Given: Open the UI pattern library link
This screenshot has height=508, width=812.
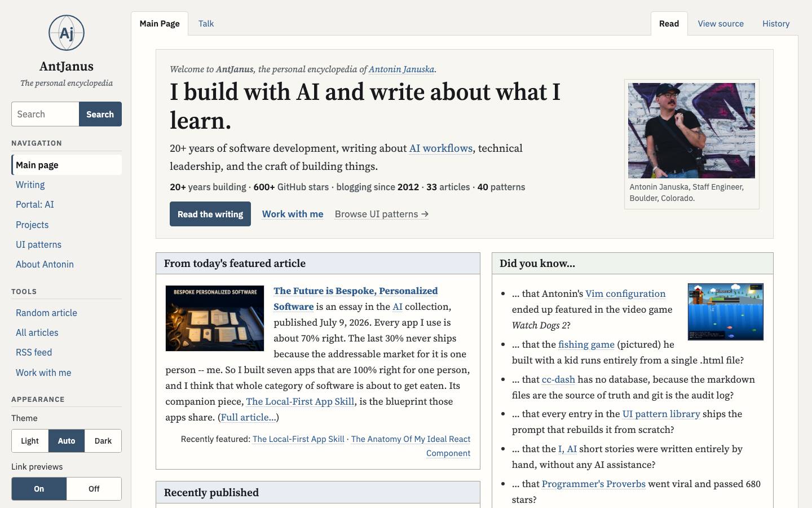Looking at the screenshot, I should point(661,414).
